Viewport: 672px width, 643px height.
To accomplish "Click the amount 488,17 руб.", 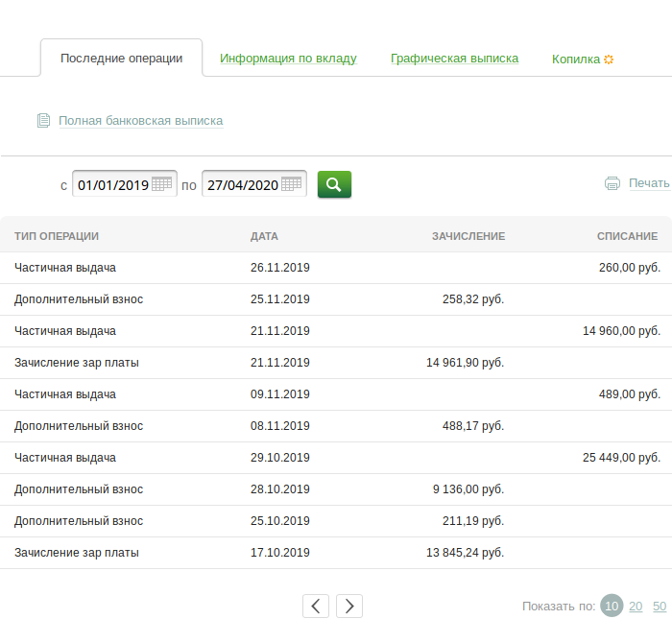I will pyautogui.click(x=473, y=426).
